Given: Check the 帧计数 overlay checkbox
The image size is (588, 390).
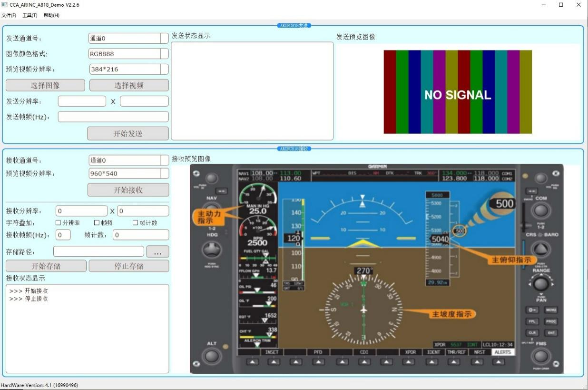Looking at the screenshot, I should click(136, 223).
